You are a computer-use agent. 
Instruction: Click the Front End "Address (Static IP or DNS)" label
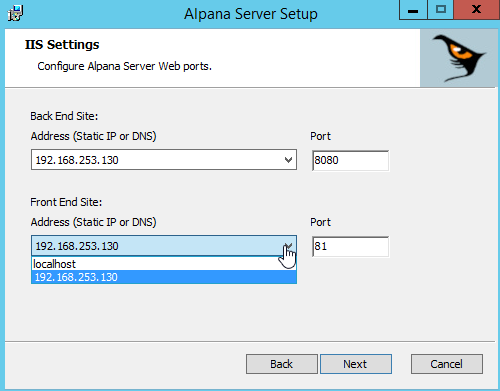tap(93, 222)
